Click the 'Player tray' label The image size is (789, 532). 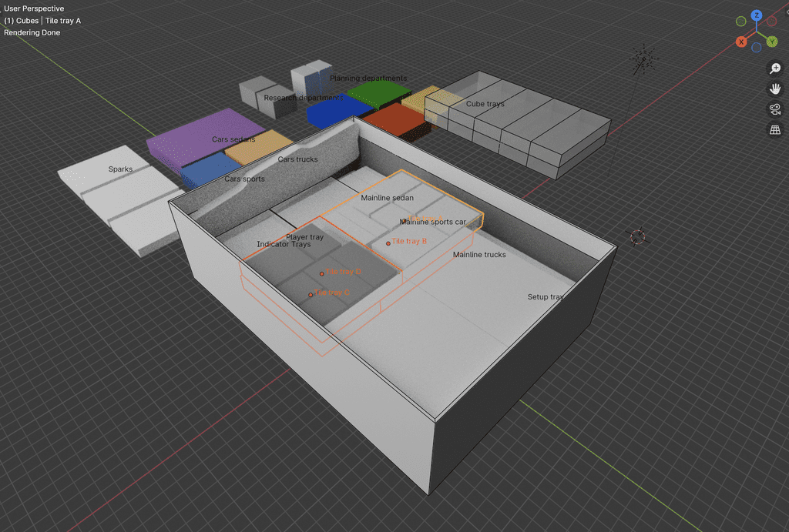305,237
